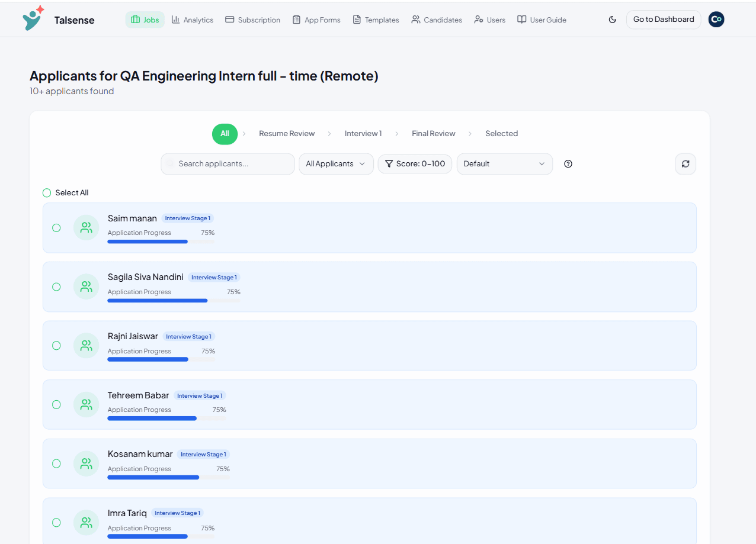Open Tehreem Babar's applicant name
This screenshot has height=544, width=756.
(139, 395)
